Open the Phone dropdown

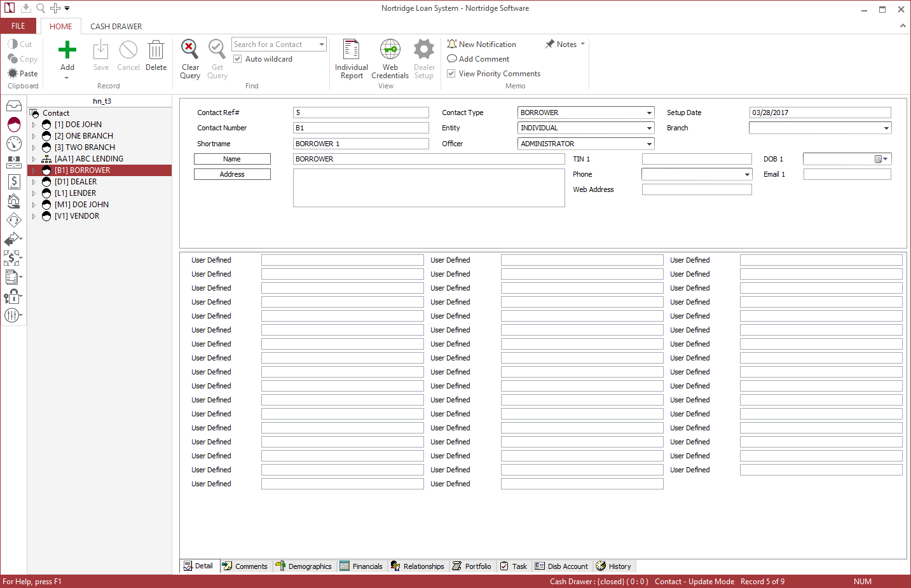[747, 174]
